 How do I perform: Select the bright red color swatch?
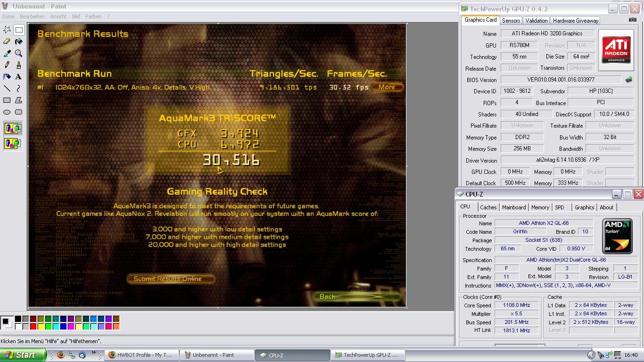pyautogui.click(x=33, y=326)
